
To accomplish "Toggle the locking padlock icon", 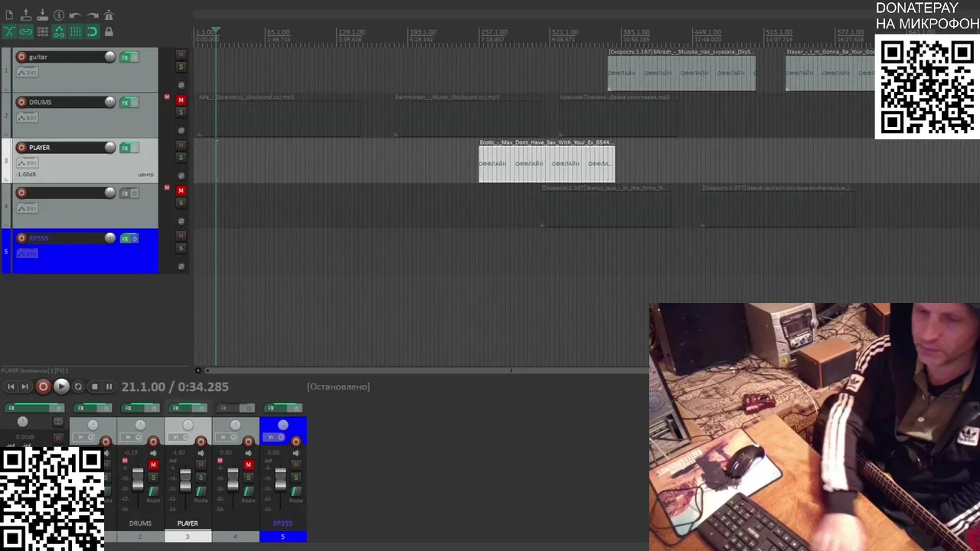I will 109,31.
